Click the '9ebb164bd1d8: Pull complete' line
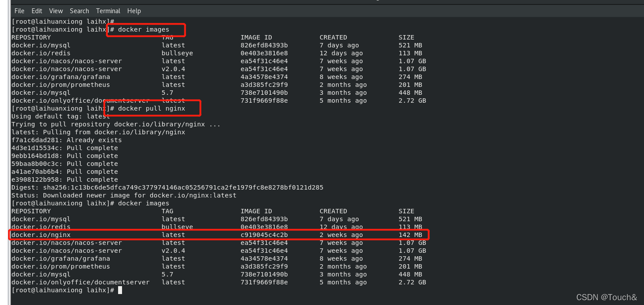 pyautogui.click(x=65, y=156)
